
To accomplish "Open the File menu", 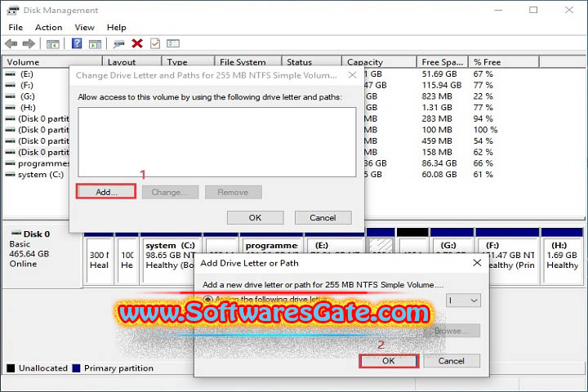I will [16, 28].
